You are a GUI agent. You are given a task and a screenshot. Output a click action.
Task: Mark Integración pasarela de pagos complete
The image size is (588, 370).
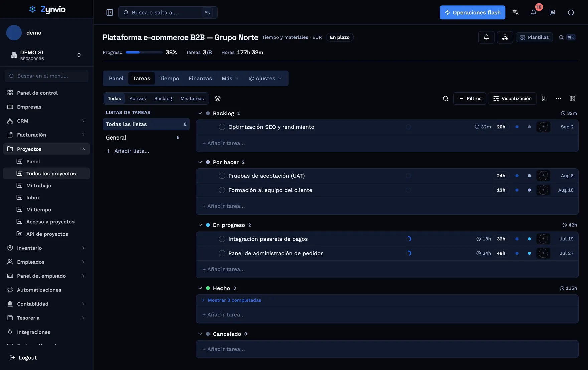coord(222,239)
